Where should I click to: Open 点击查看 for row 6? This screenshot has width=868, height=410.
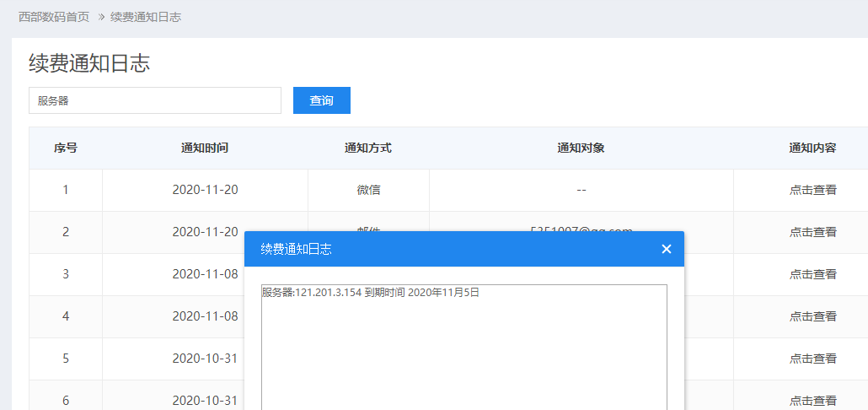[812, 401]
